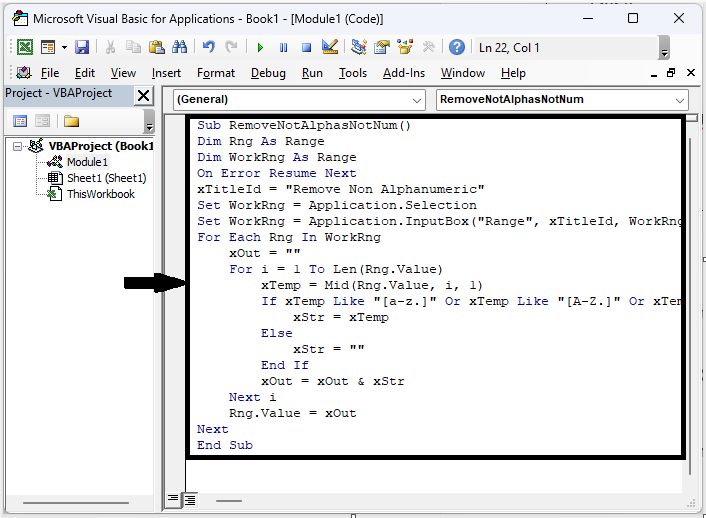Click the VBA icon left of File menu
Screen dimensions: 706x518
[x=23, y=73]
